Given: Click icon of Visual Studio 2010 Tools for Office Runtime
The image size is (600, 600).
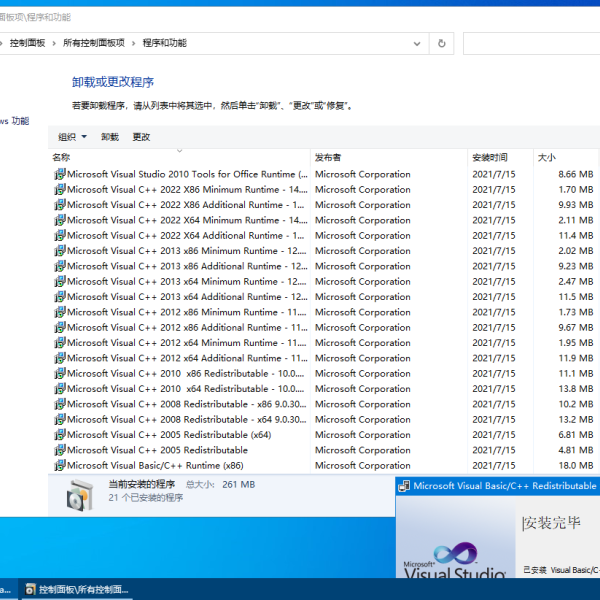Looking at the screenshot, I should pyautogui.click(x=60, y=174).
